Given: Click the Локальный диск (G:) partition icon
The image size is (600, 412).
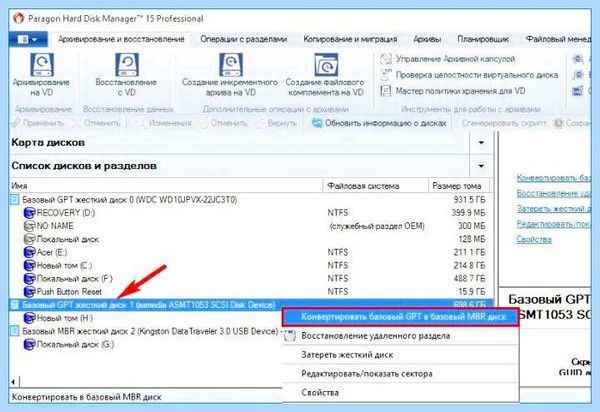Looking at the screenshot, I should (29, 344).
